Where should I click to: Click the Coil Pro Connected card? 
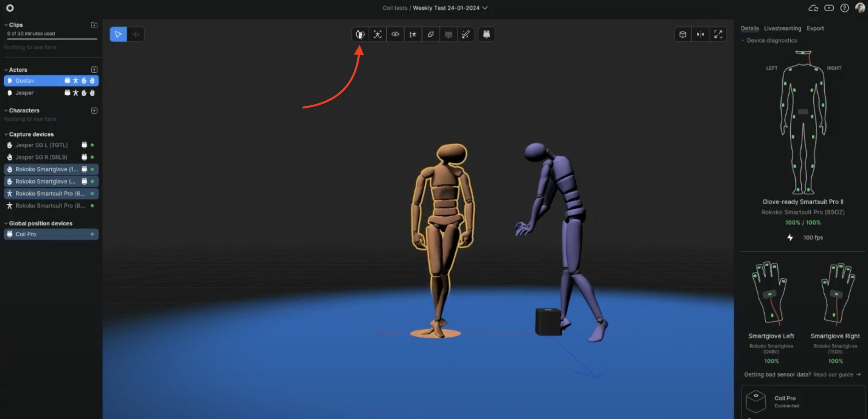point(803,401)
